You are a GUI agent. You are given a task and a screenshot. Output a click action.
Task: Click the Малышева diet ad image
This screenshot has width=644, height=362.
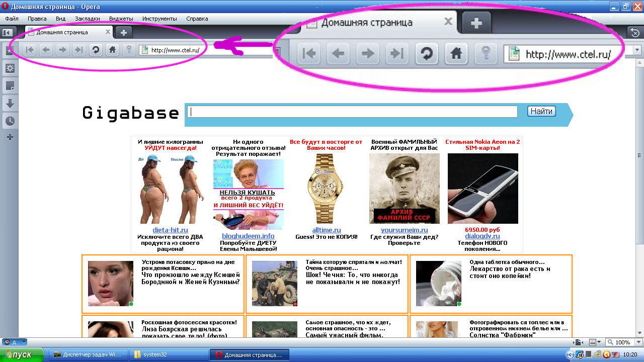coord(248,195)
